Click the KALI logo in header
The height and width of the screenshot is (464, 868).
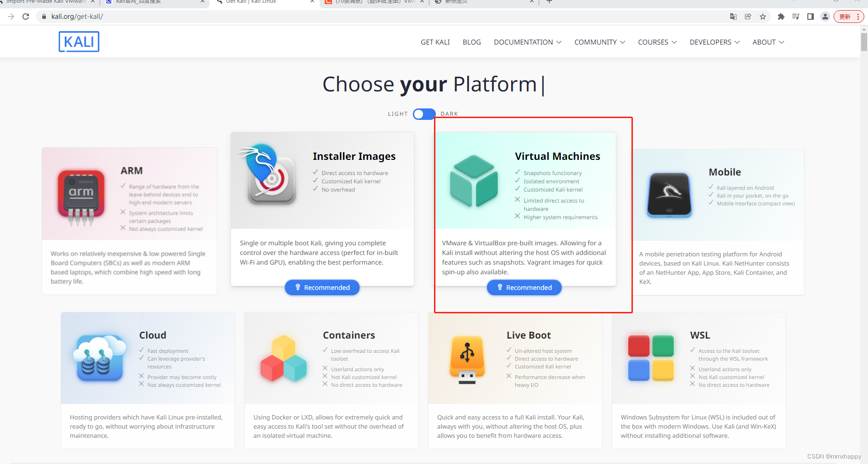tap(79, 42)
